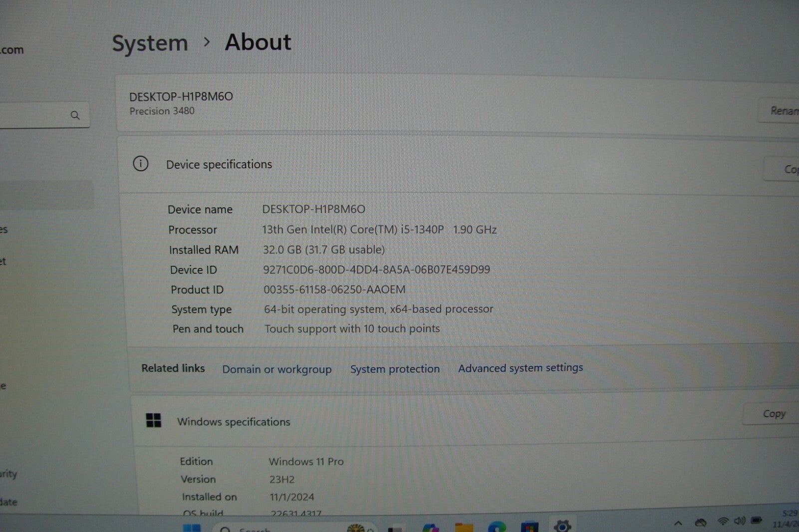This screenshot has width=799, height=532.
Task: Copy the Windows specifications
Action: pos(773,414)
